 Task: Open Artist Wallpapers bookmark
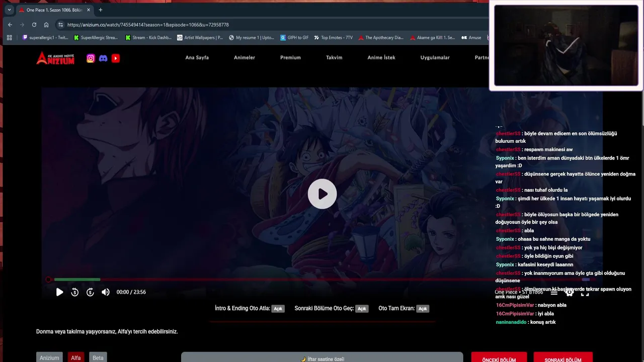coord(200,38)
